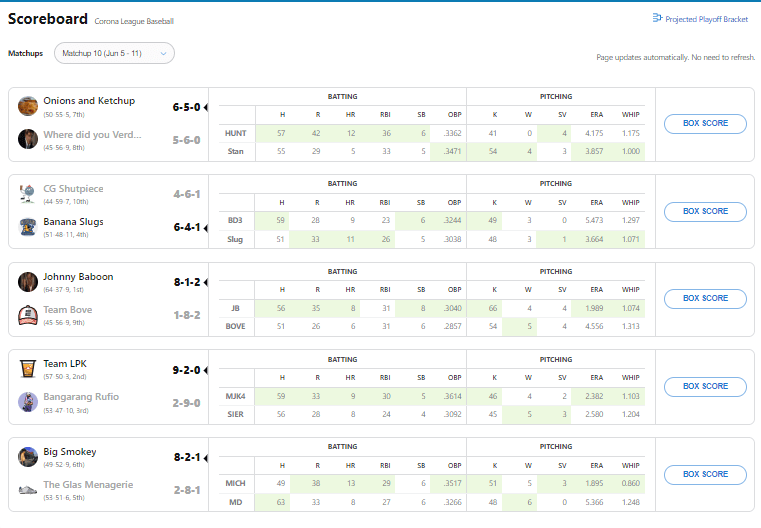
Task: Click Team LPK team logo
Action: 28,369
